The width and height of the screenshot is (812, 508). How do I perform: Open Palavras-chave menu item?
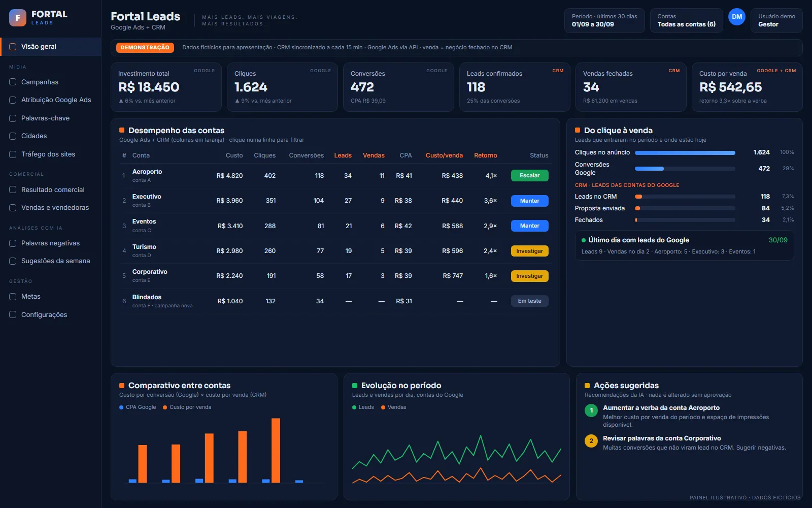[x=51, y=118]
